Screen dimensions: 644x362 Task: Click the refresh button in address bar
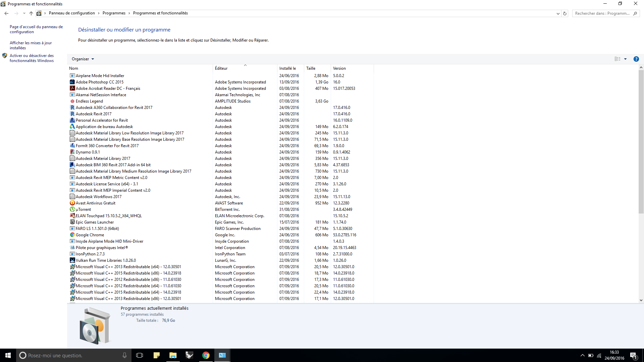pyautogui.click(x=565, y=13)
